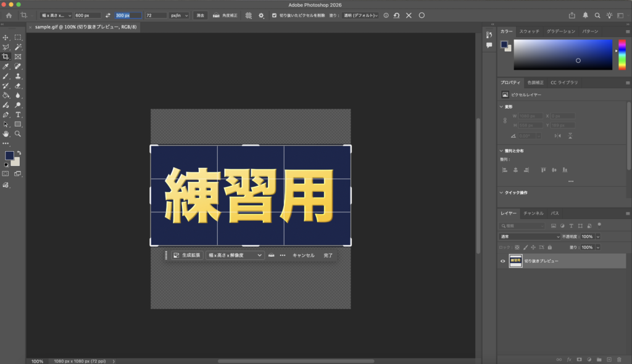Click the rainbow hue slider strip

tap(621, 54)
